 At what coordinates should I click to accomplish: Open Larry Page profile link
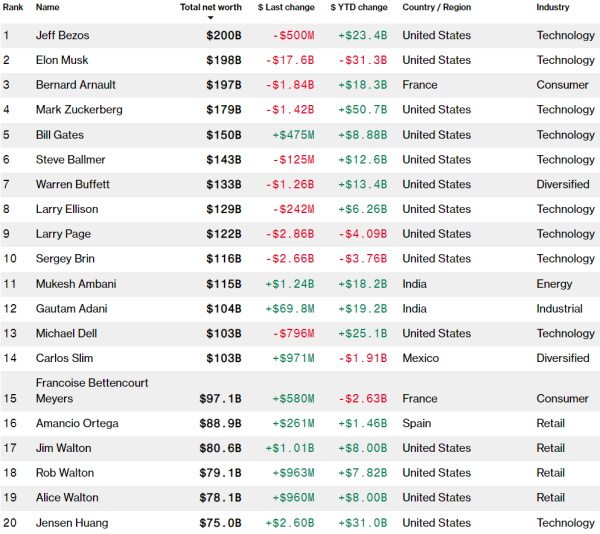click(x=63, y=234)
